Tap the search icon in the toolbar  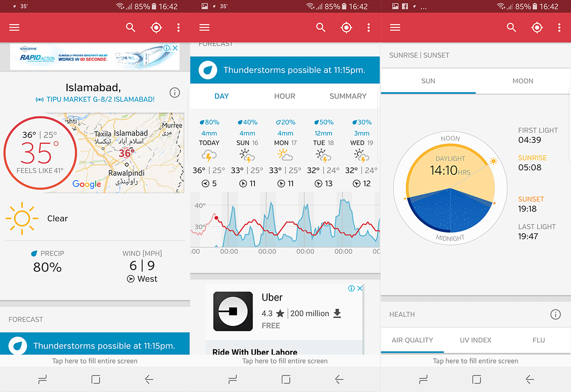(130, 27)
